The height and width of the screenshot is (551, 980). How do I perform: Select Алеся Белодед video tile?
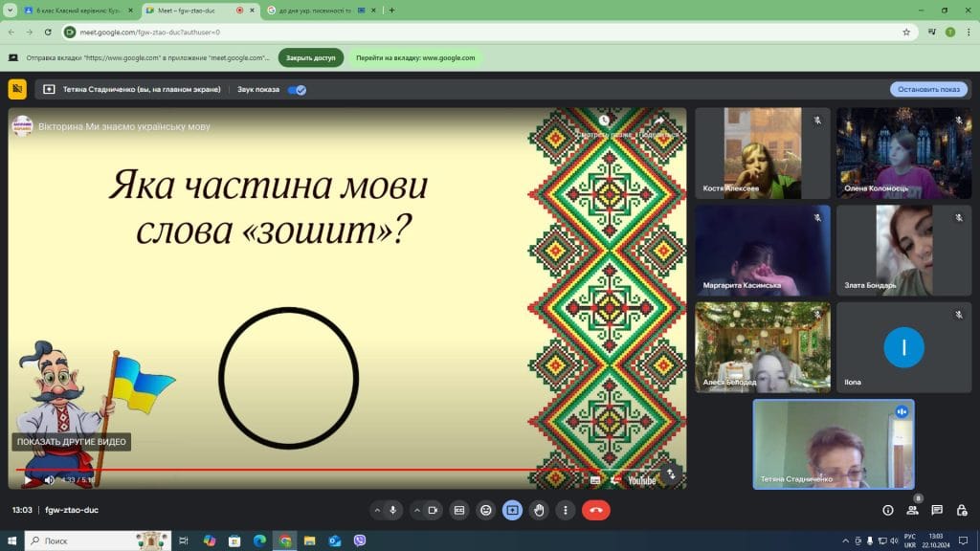763,347
